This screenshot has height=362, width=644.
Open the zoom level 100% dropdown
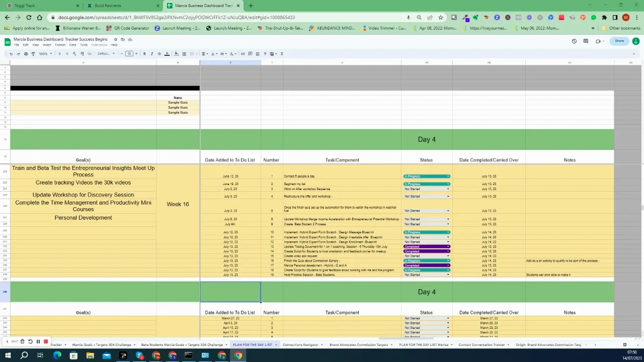[45, 54]
